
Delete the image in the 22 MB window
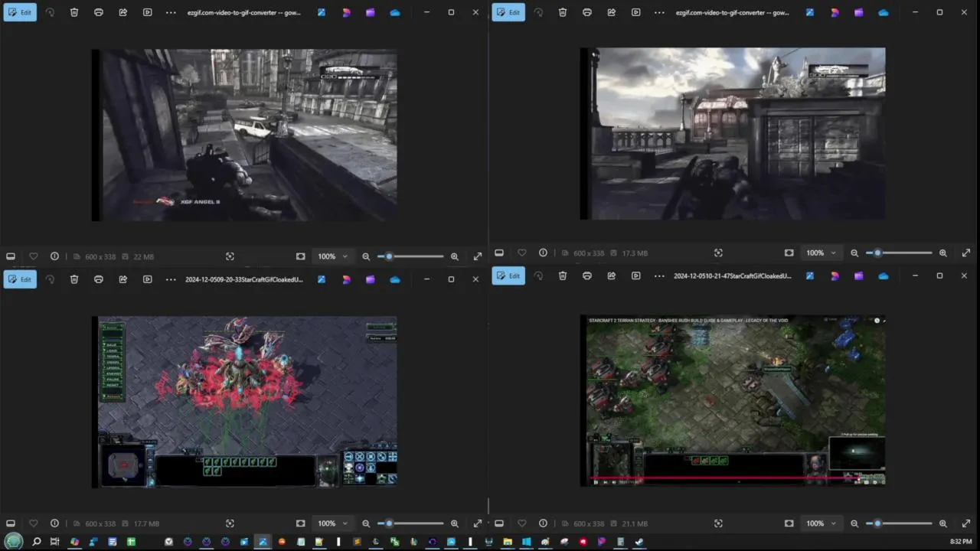click(x=74, y=12)
